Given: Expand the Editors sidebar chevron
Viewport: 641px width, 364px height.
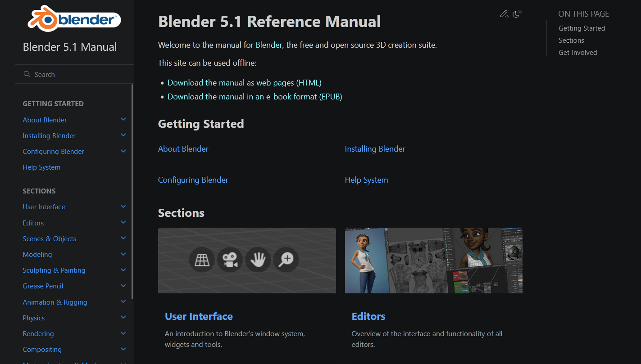Looking at the screenshot, I should coord(123,223).
